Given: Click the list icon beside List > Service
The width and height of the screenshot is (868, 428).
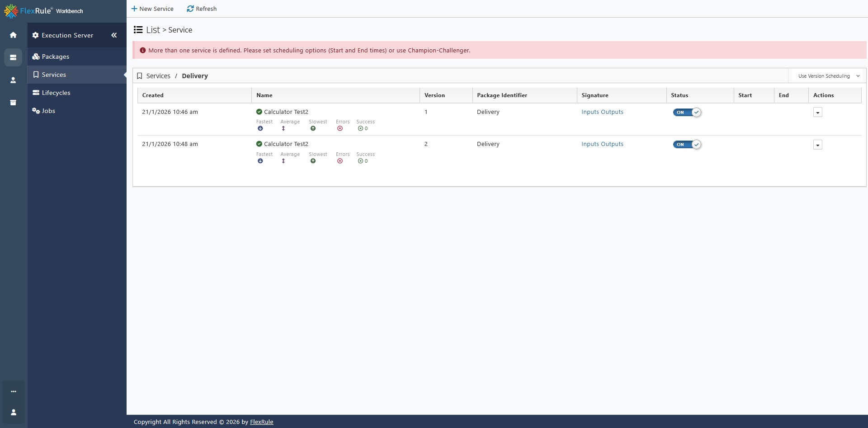Looking at the screenshot, I should pyautogui.click(x=138, y=30).
